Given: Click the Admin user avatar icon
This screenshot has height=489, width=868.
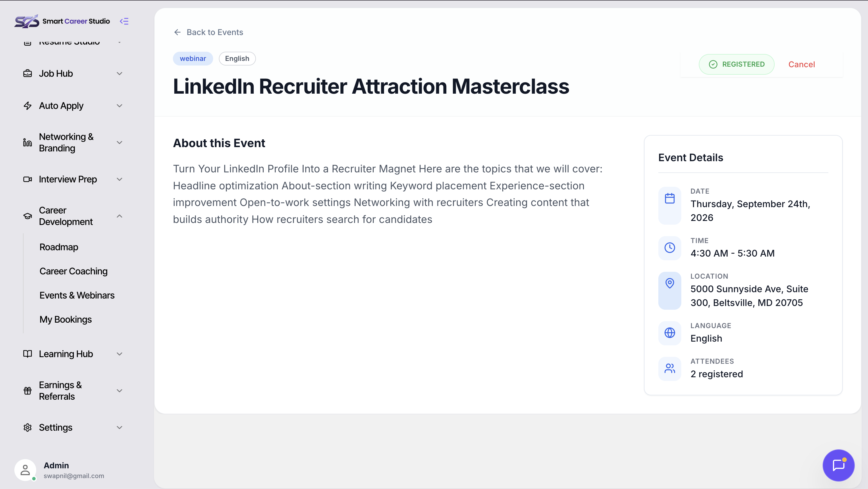Looking at the screenshot, I should [x=25, y=470].
